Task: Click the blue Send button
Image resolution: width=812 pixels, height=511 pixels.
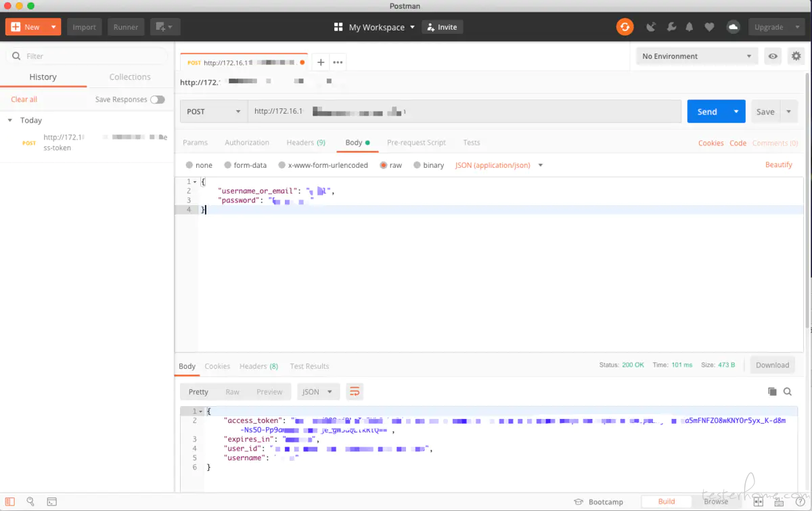Action: click(x=707, y=112)
